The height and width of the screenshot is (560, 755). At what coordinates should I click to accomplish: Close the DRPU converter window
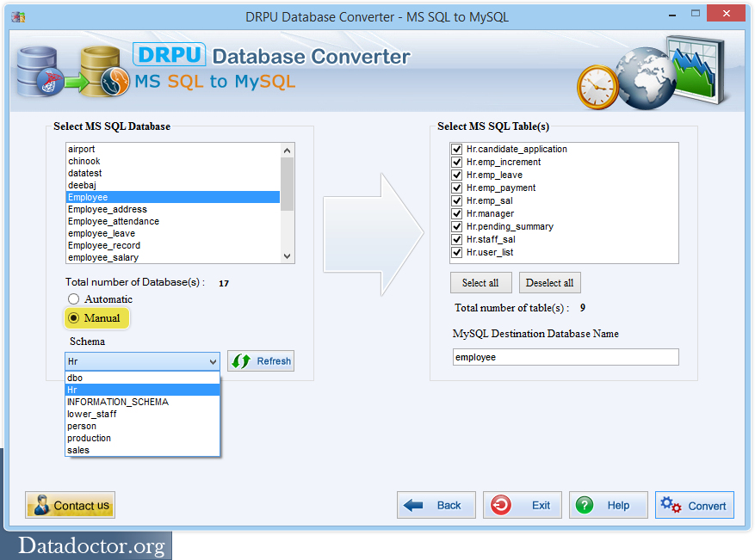[726, 14]
